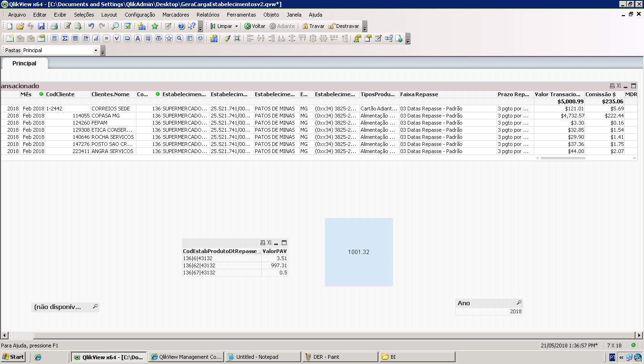This screenshot has width=644, height=364.
Task: Open the BI folder from taskbar
Action: [x=417, y=357]
